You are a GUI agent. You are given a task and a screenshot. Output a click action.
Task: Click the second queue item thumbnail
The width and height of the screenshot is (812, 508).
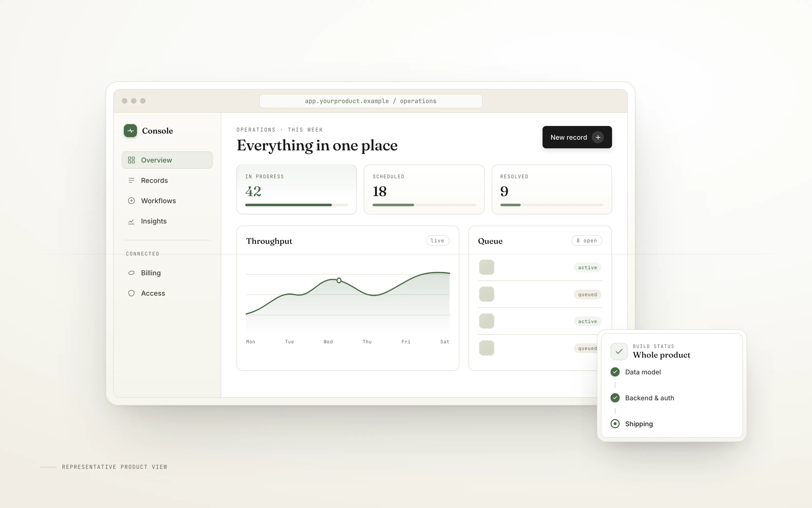pyautogui.click(x=486, y=294)
